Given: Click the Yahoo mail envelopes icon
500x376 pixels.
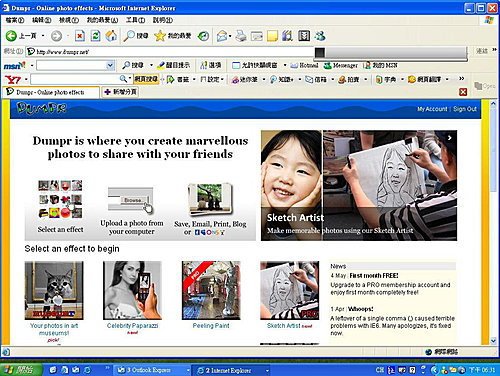Looking at the screenshot, I should click(309, 79).
